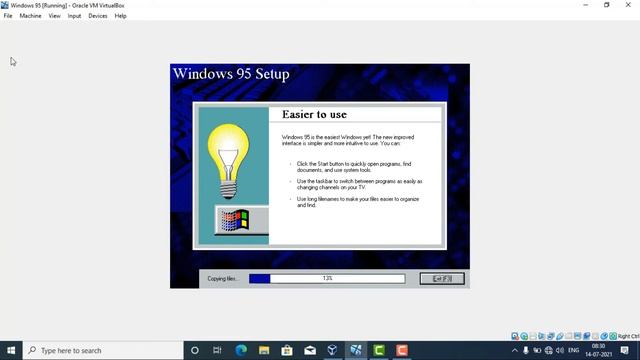
Task: Open the Mail app from the taskbar
Action: coord(310,350)
